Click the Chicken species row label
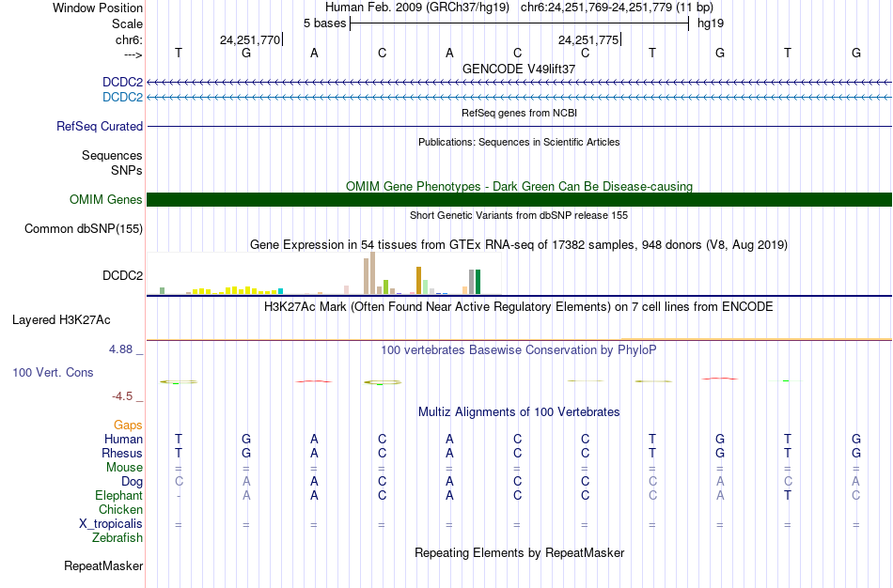 click(120, 509)
